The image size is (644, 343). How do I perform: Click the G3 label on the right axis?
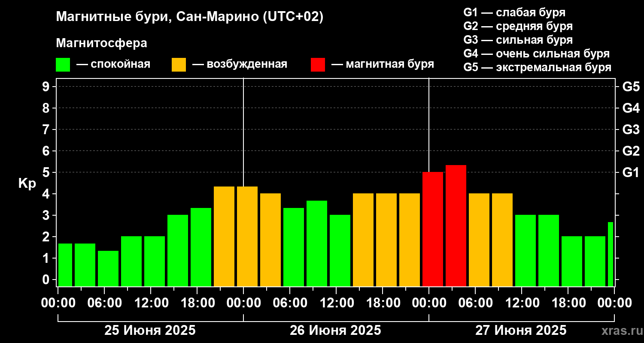point(631,129)
